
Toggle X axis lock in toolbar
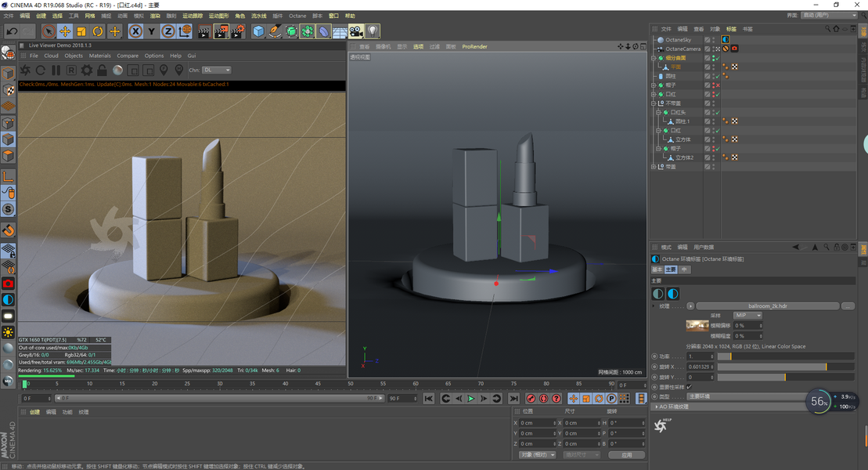tap(135, 31)
